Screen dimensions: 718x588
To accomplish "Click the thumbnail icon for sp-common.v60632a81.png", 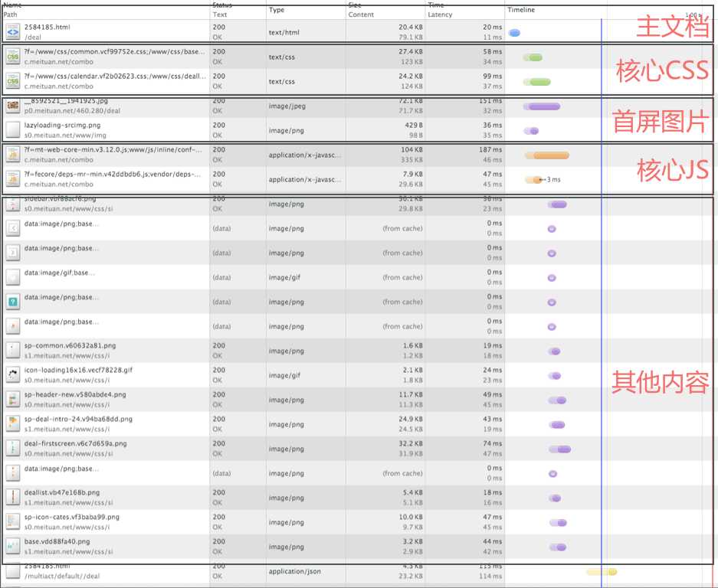I will (12, 350).
